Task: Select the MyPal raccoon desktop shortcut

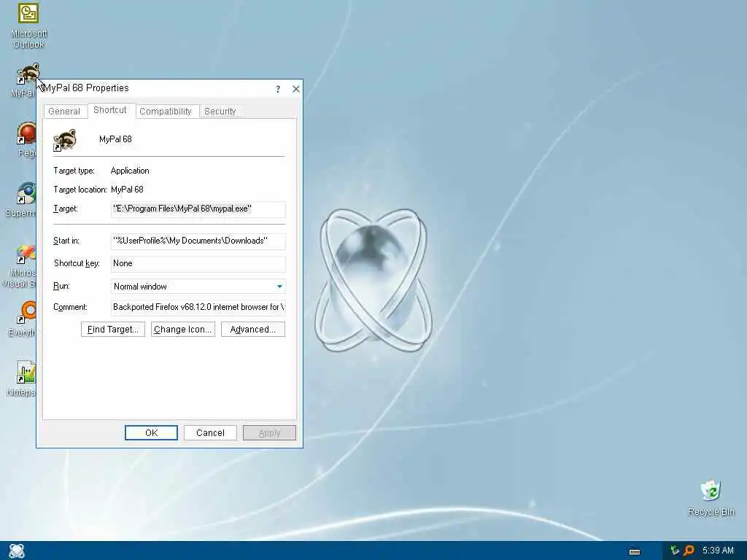Action: pyautogui.click(x=27, y=75)
